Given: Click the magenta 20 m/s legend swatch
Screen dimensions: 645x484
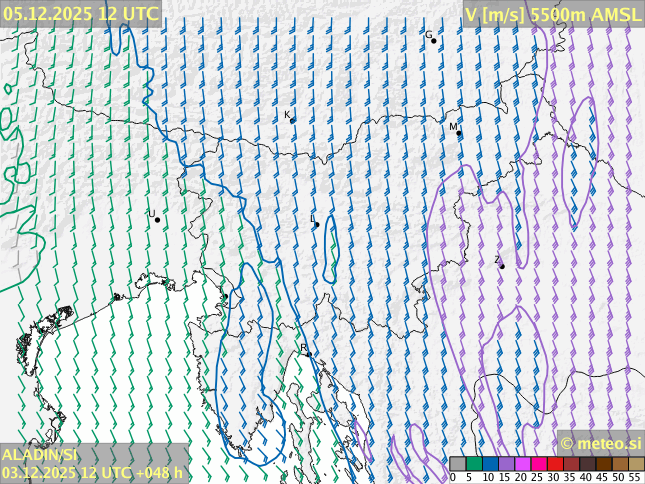Looking at the screenshot, I should 522,464.
